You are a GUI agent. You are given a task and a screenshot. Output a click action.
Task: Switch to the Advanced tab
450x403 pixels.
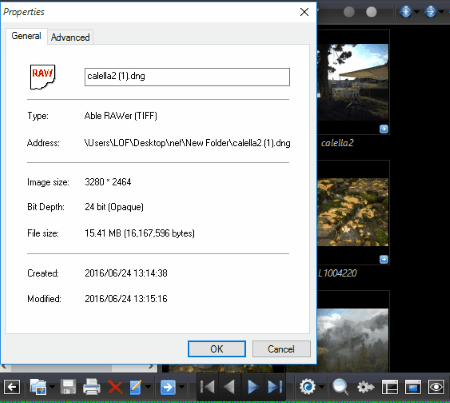click(x=70, y=37)
